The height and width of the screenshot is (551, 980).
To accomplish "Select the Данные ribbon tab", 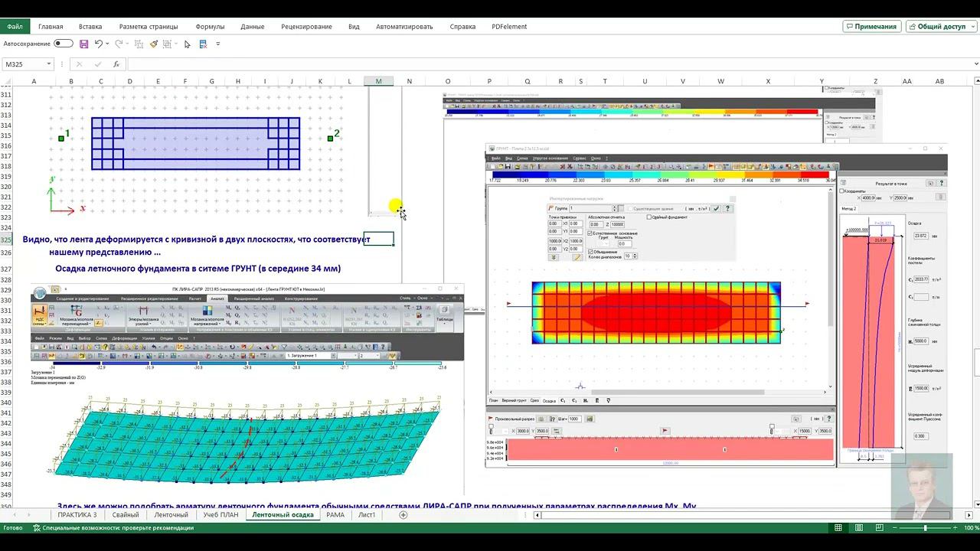I will (x=252, y=26).
